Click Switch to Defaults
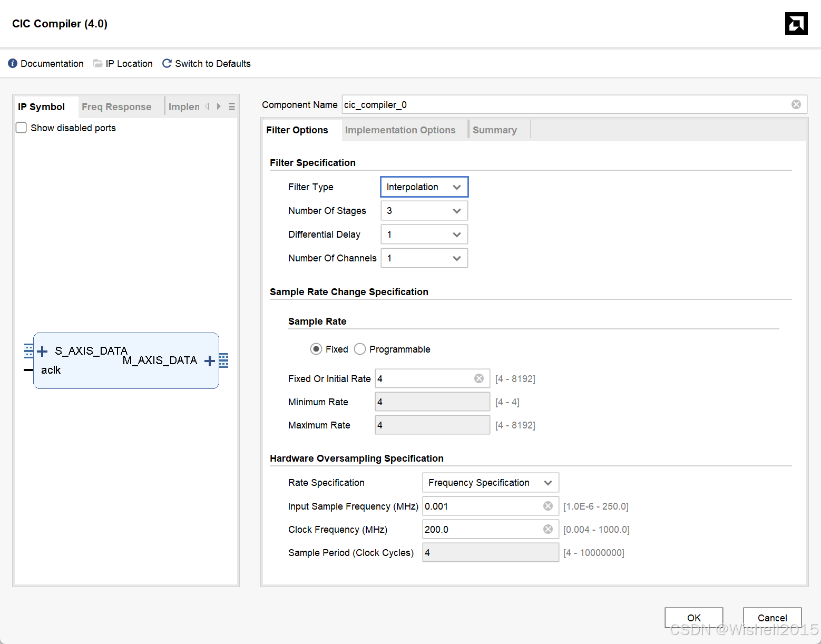Viewport: 821px width, 644px height. (x=213, y=63)
